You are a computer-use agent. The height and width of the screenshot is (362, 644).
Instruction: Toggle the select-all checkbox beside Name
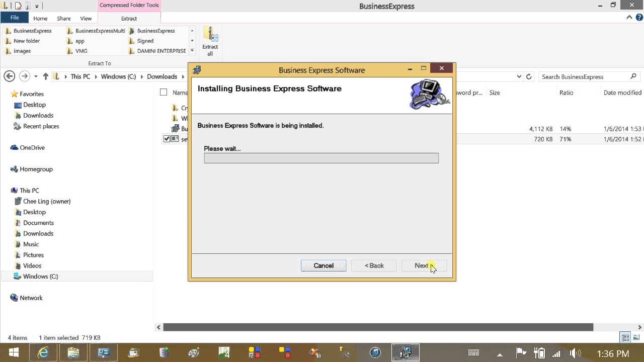click(x=164, y=92)
